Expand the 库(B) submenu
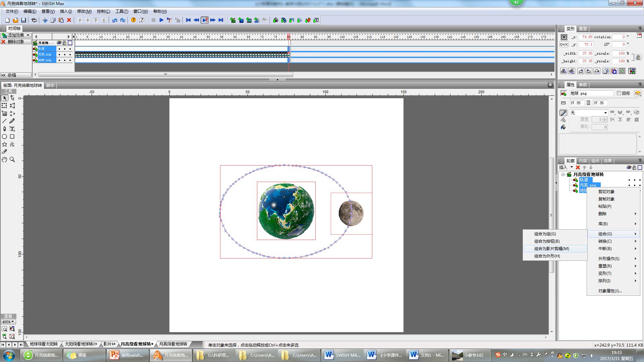Viewport: 644px width, 362px height. click(614, 224)
